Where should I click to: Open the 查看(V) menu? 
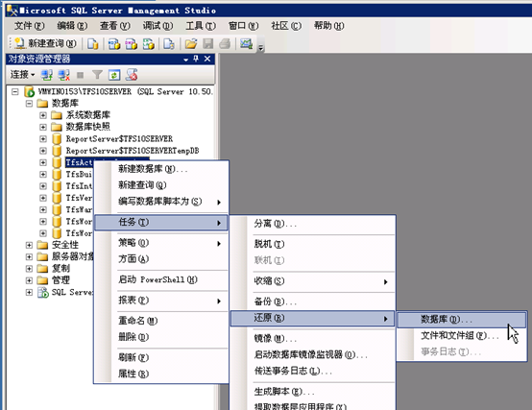(114, 25)
